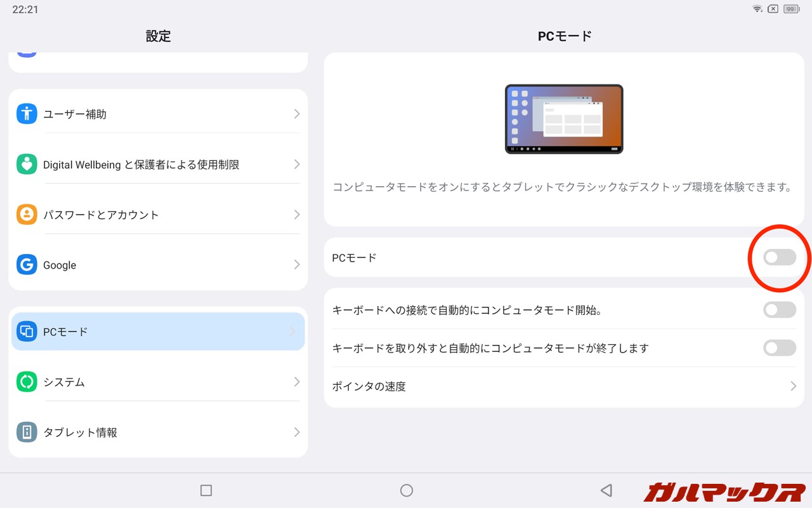Expand ユーザー補助 row chevron
The image size is (812, 508).
click(x=296, y=114)
